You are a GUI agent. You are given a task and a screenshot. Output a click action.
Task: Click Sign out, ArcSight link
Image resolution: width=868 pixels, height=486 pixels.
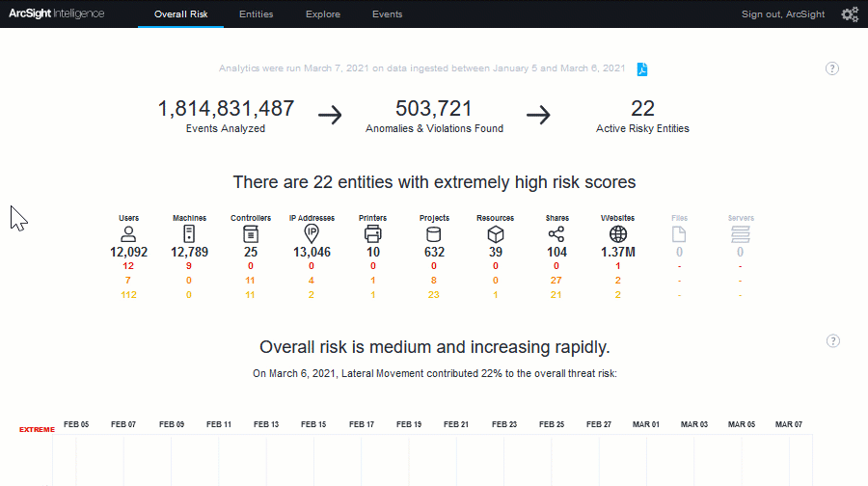pos(784,14)
